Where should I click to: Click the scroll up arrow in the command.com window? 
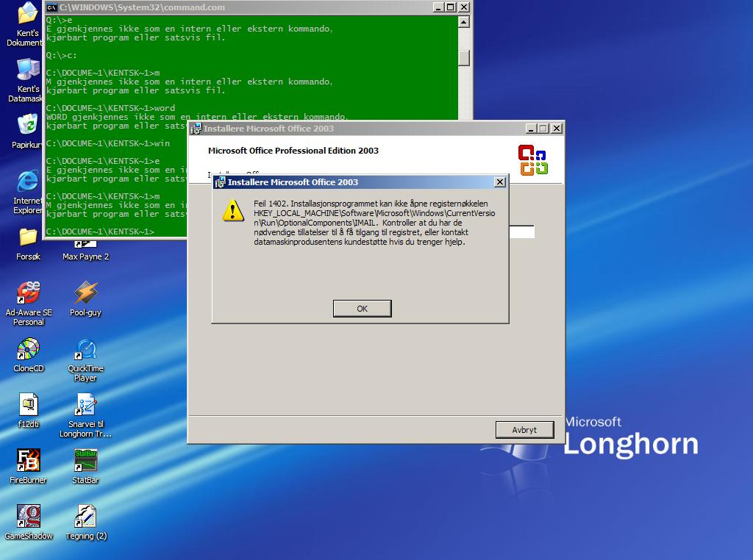[463, 22]
